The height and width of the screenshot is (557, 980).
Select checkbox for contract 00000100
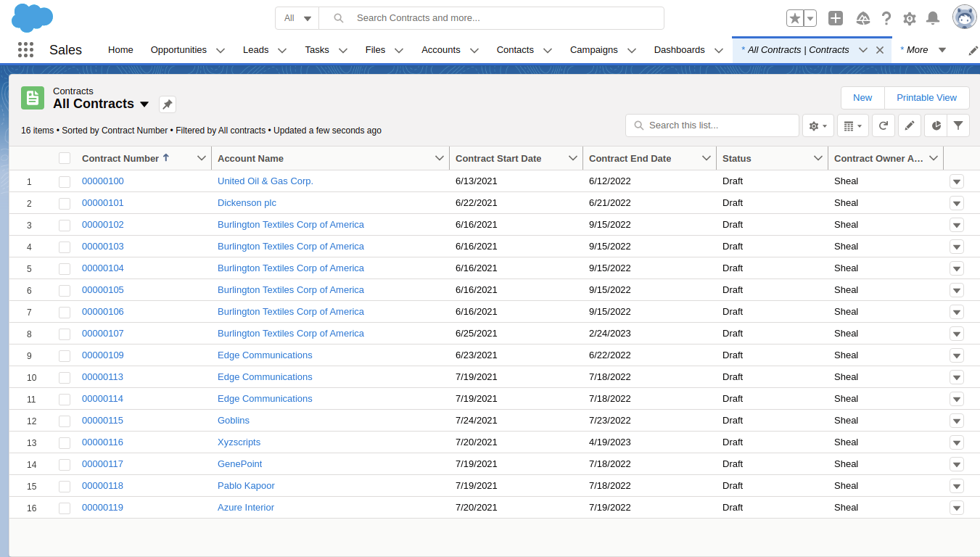point(65,182)
